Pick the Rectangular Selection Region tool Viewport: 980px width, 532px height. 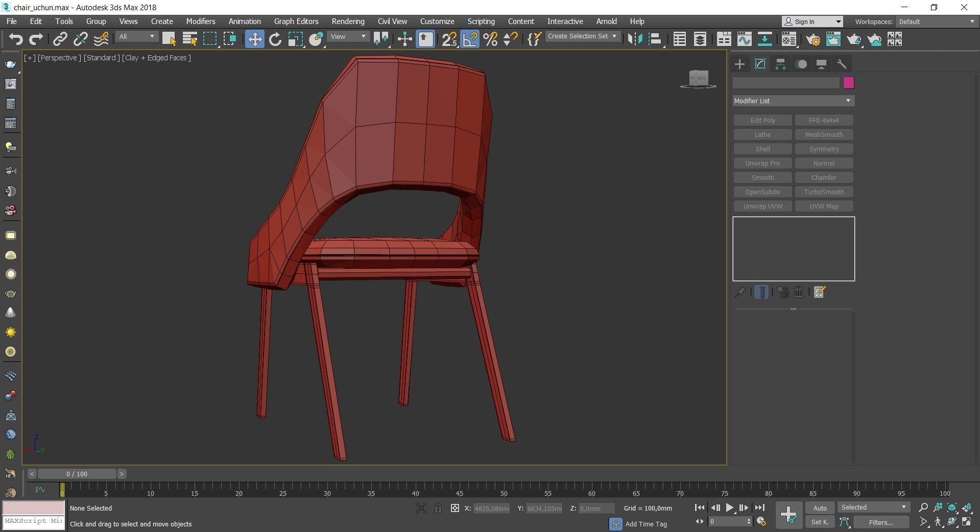pyautogui.click(x=210, y=39)
